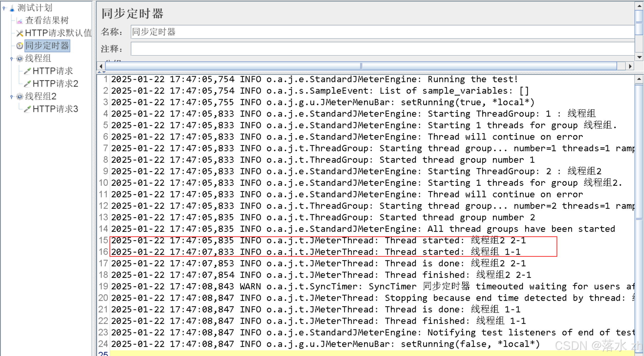Select 查看结果树 in the tree

(x=47, y=20)
